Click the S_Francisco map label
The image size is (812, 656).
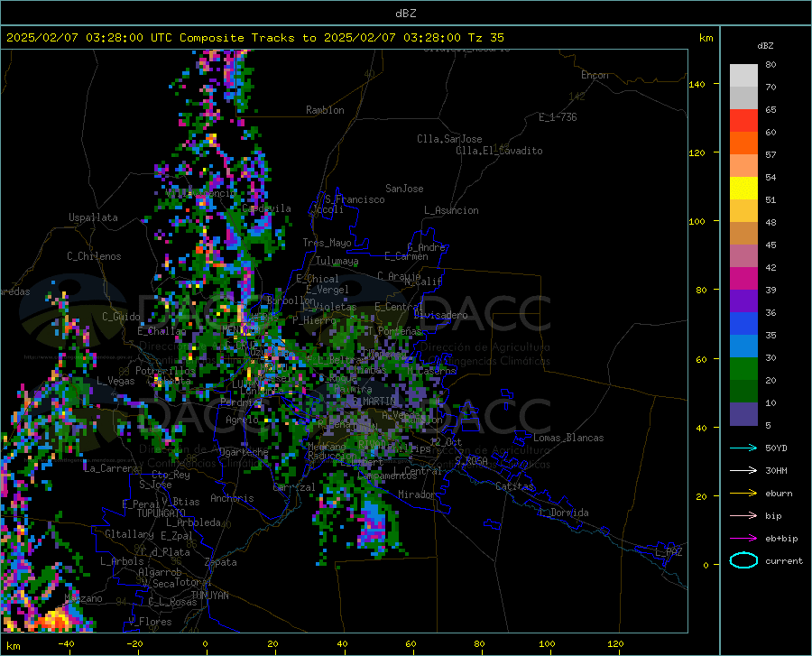click(x=355, y=199)
